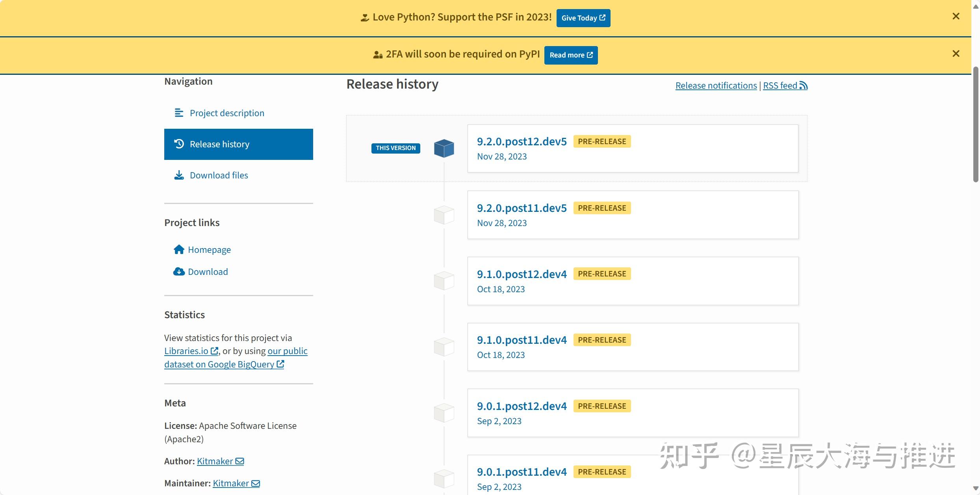
Task: Open the Download files tab
Action: coord(219,175)
